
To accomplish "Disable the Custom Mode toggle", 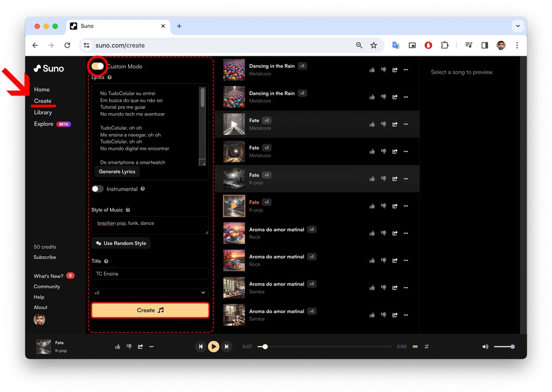I will [x=98, y=66].
